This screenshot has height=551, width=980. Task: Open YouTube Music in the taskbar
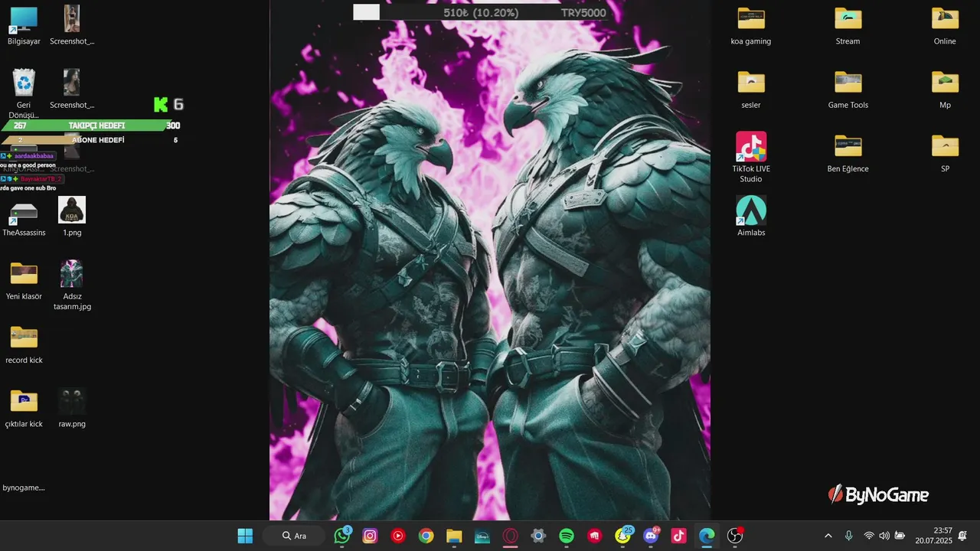(x=398, y=536)
